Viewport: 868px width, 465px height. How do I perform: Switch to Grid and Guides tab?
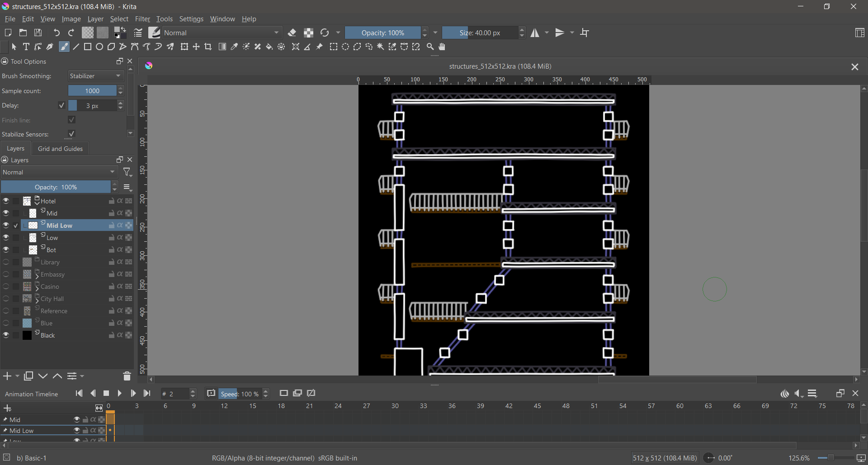[x=60, y=149]
